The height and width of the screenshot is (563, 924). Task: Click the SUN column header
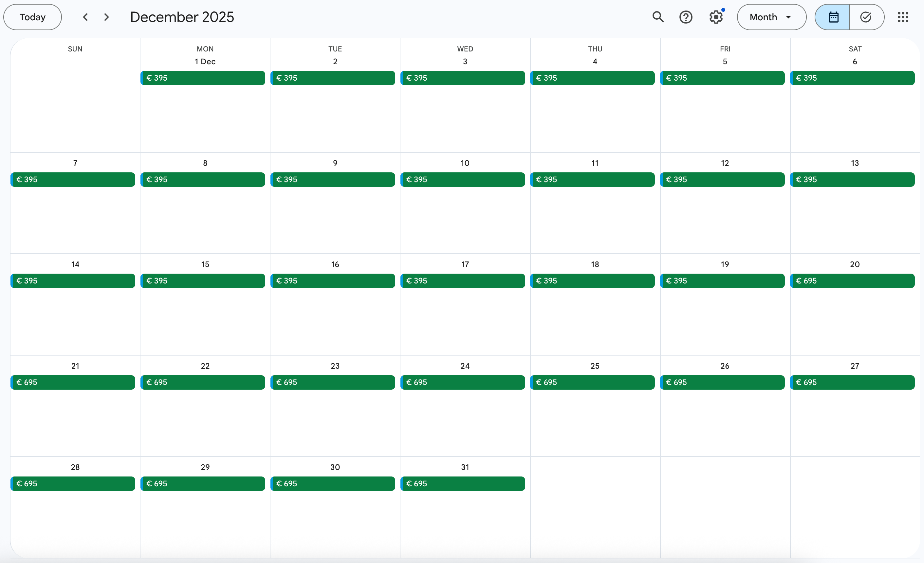[x=75, y=49]
